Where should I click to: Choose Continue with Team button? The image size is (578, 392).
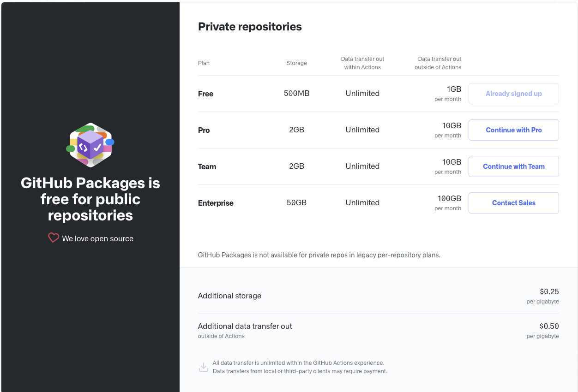(513, 166)
